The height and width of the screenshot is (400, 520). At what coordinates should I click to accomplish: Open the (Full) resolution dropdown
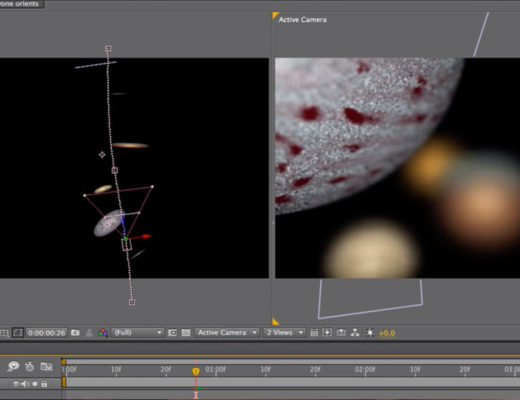pos(137,333)
